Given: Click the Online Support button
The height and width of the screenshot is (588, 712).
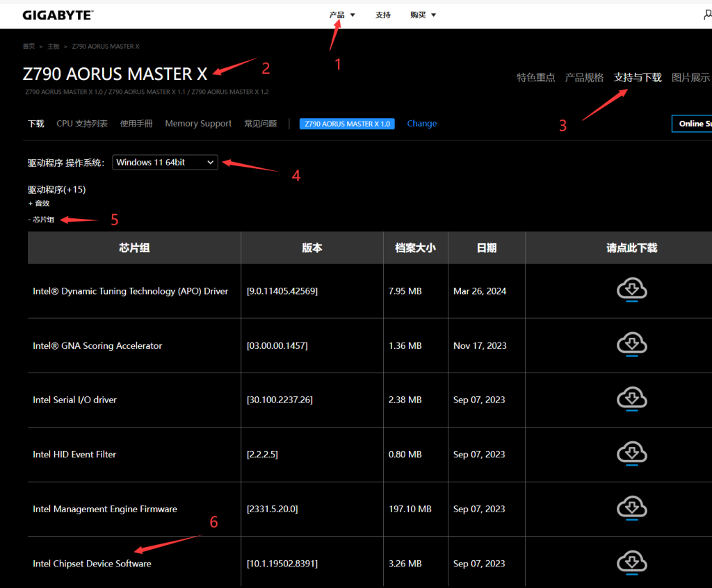Looking at the screenshot, I should coord(692,124).
